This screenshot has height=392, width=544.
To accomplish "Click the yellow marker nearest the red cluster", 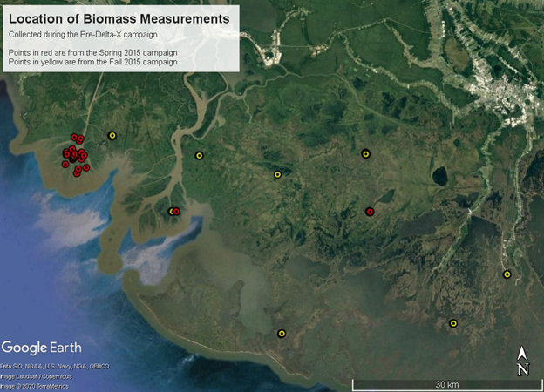I will tap(112, 135).
